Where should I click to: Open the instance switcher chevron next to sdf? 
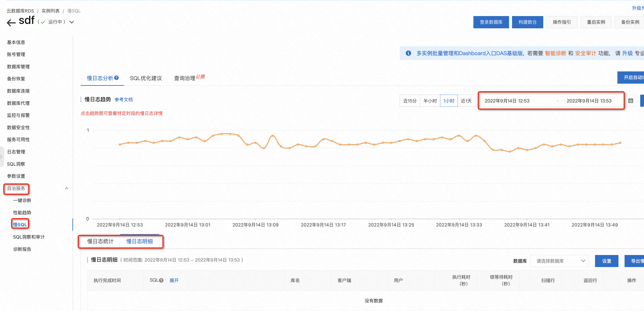(x=72, y=22)
